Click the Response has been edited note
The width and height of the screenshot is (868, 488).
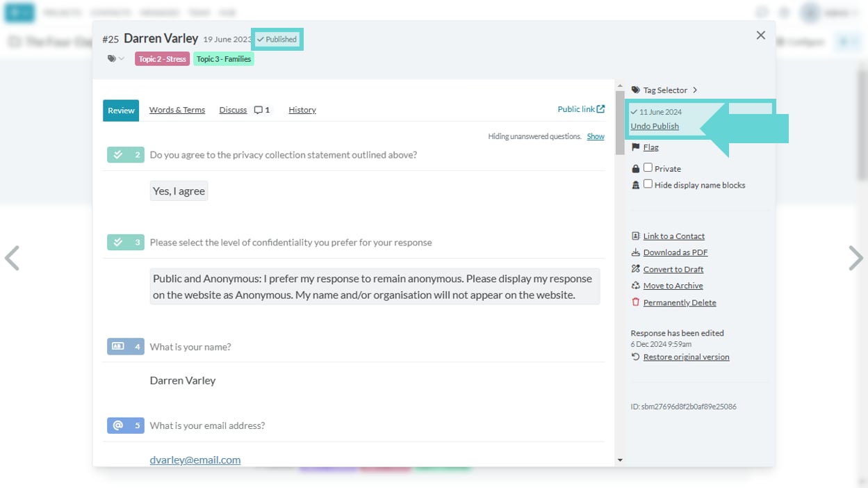[678, 333]
